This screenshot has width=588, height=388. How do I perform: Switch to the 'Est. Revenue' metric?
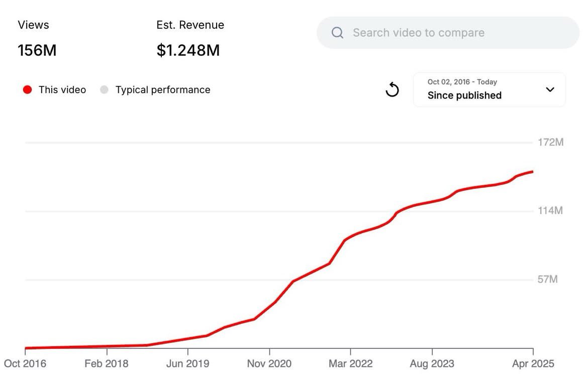(190, 25)
